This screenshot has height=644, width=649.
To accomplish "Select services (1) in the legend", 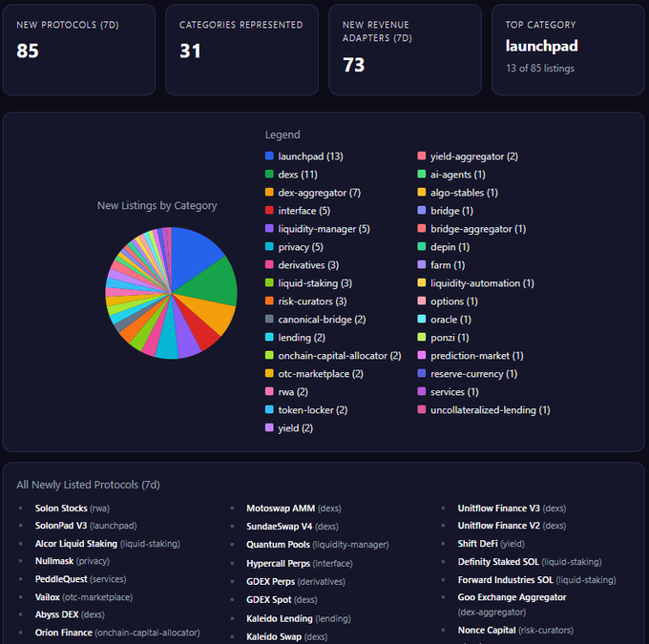I will tap(448, 392).
